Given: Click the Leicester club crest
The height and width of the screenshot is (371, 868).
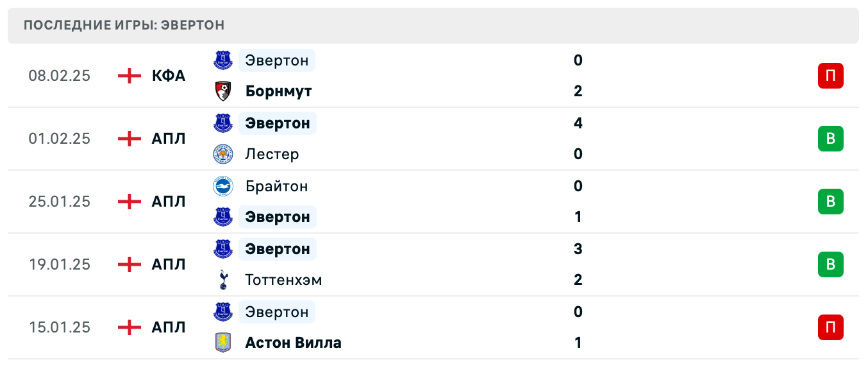Looking at the screenshot, I should tap(222, 154).
